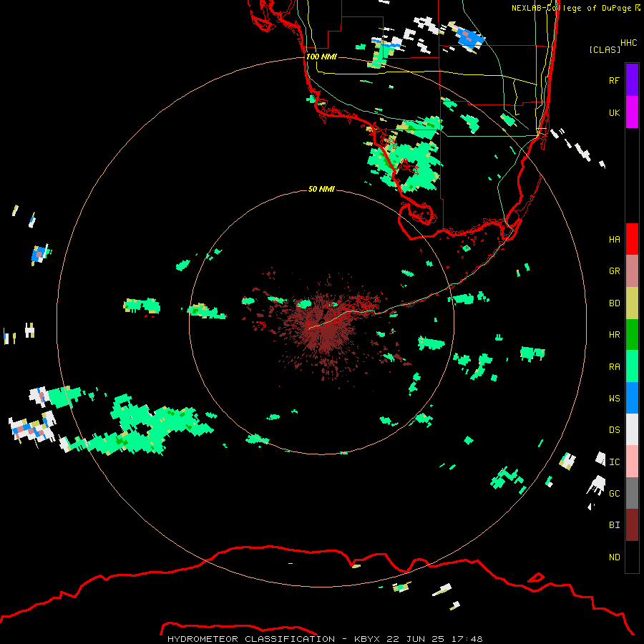The height and width of the screenshot is (644, 644).
Task: Select the GR pink-brown legend swatch
Action: point(632,270)
